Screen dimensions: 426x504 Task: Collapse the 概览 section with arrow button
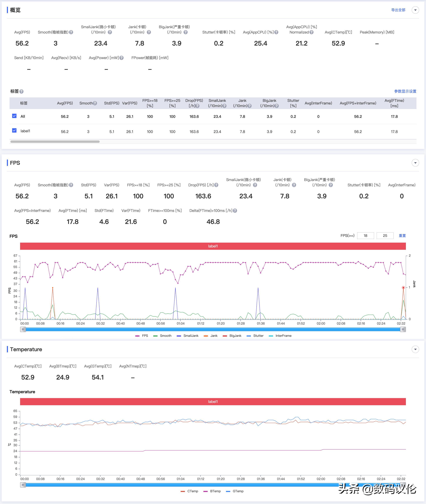[x=415, y=10]
